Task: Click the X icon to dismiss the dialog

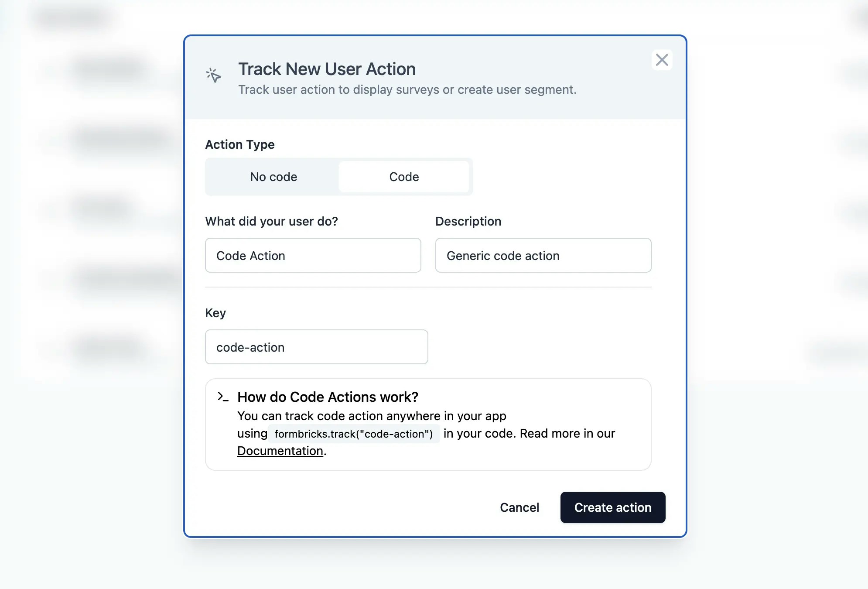Action: [x=662, y=60]
